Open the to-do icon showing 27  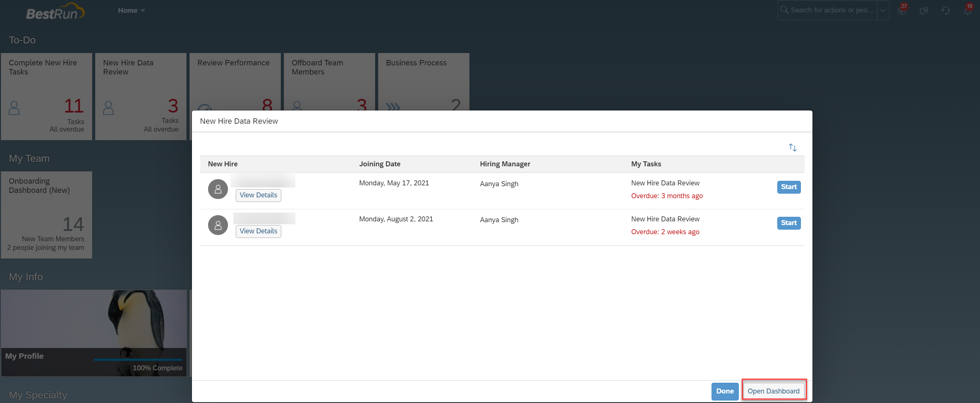point(902,10)
